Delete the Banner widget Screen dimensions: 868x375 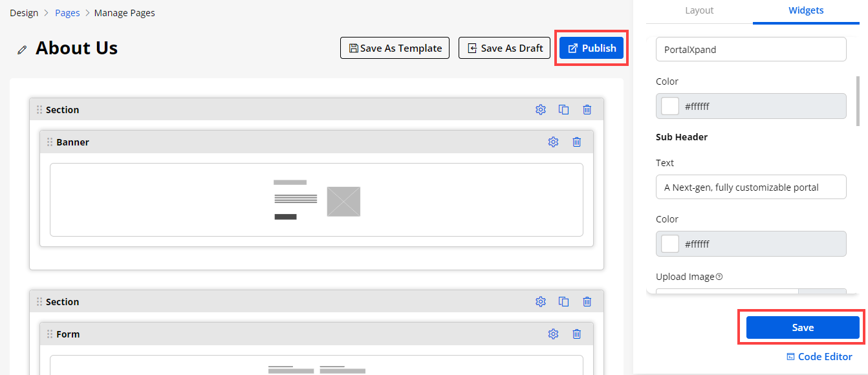576,142
